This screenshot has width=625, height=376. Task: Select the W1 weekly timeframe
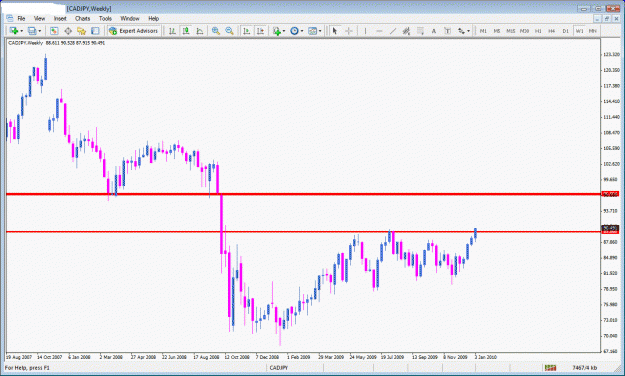pyautogui.click(x=579, y=31)
